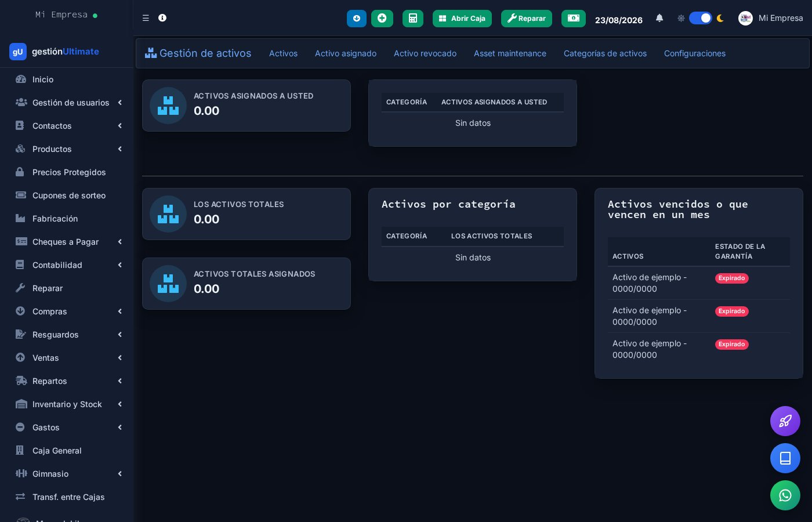Click the green banknote icon button
Image resolution: width=812 pixels, height=522 pixels.
574,19
